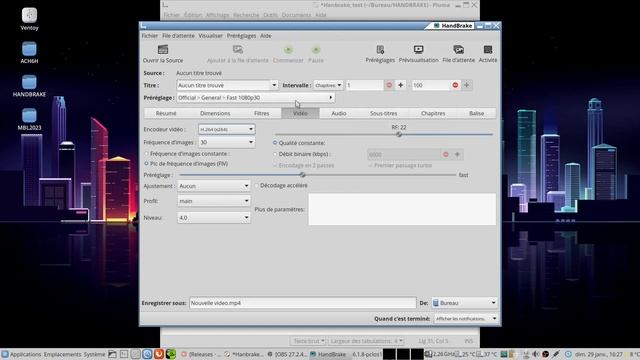Image resolution: width=640 pixels, height=360 pixels.
Task: Click the red minus beside start chapter 1
Action: coord(389,85)
